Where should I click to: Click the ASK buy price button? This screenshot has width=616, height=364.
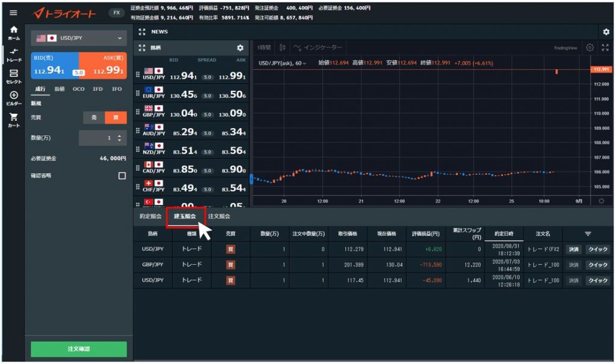(x=103, y=66)
